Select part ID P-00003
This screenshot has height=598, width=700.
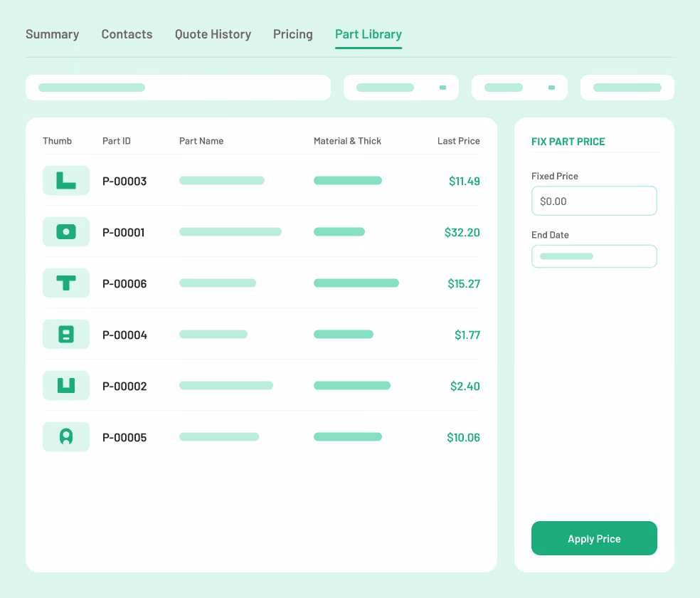124,182
